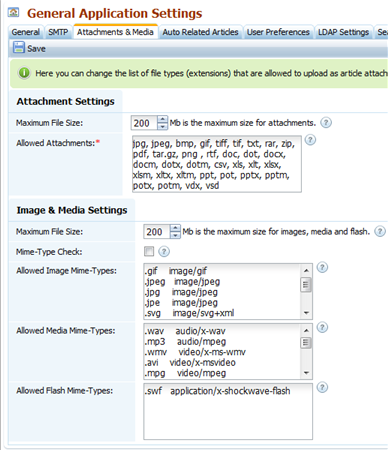Decrease image maximum file size with down arrow
This screenshot has width=388, height=450.
[x=175, y=235]
